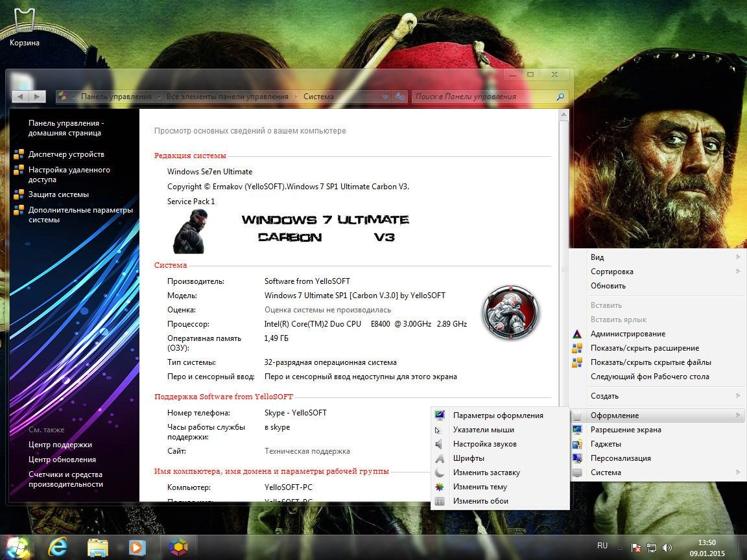
Task: Open 'Центр поддержки' link
Action: point(60,445)
